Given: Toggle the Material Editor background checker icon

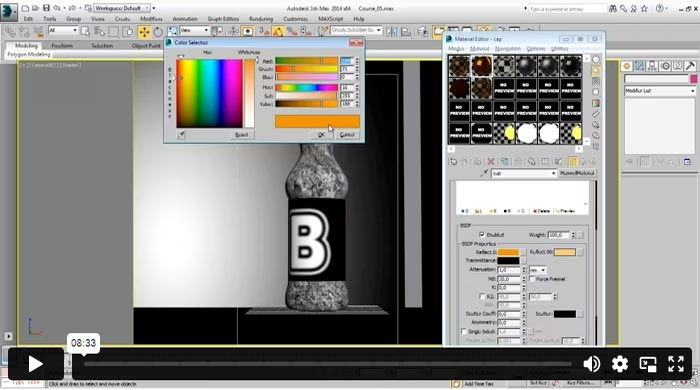Looking at the screenshot, I should 596,81.
